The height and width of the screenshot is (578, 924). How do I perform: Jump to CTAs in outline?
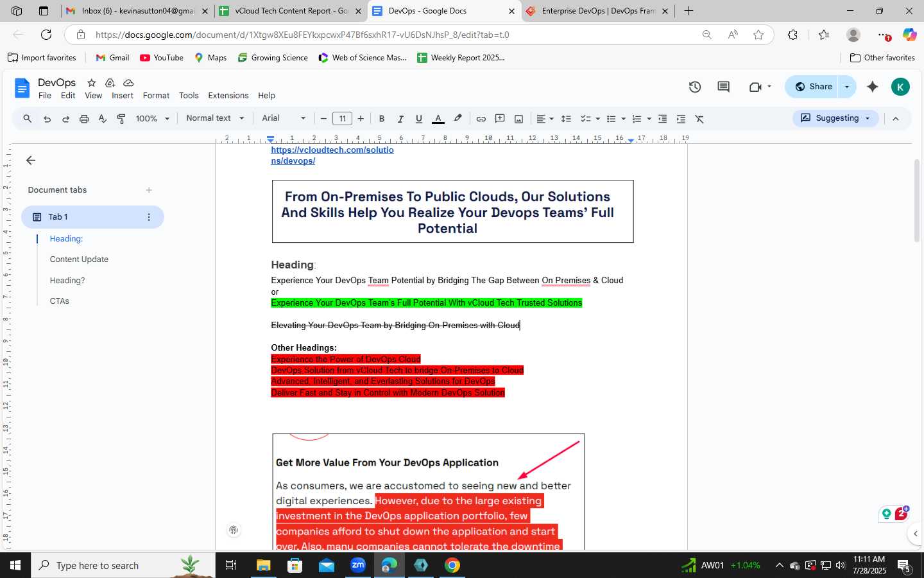click(x=59, y=301)
